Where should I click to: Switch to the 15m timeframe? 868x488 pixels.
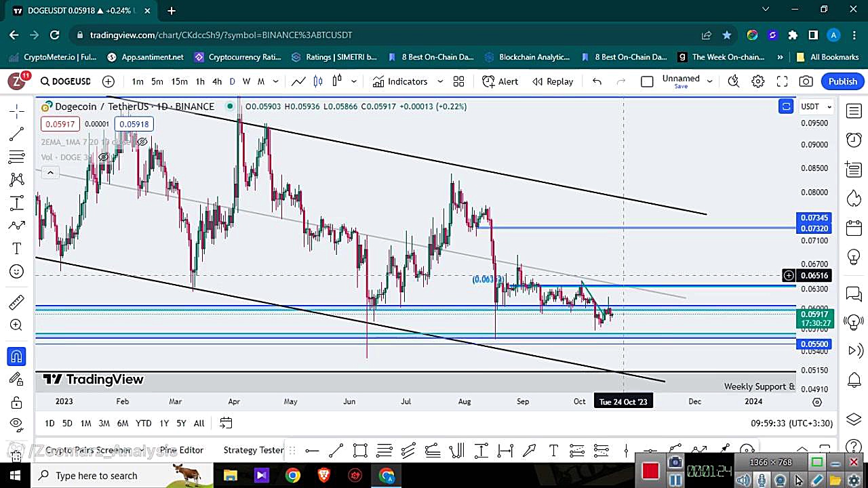coord(179,81)
